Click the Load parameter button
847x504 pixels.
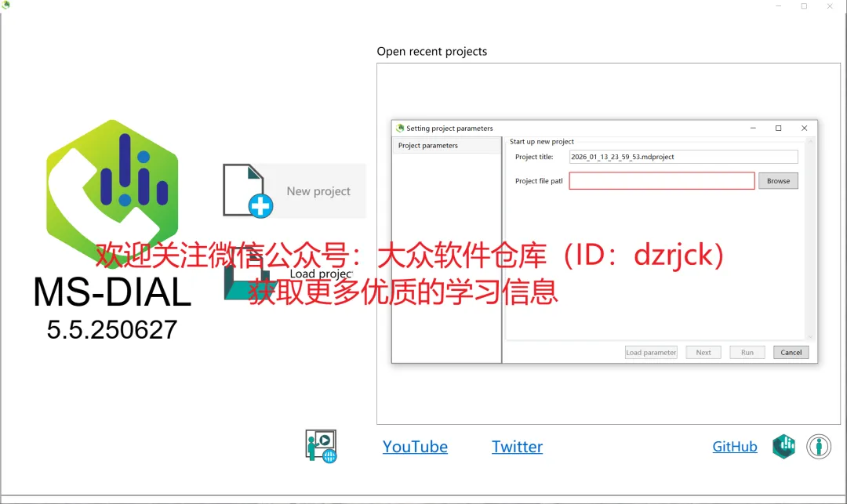pos(651,353)
